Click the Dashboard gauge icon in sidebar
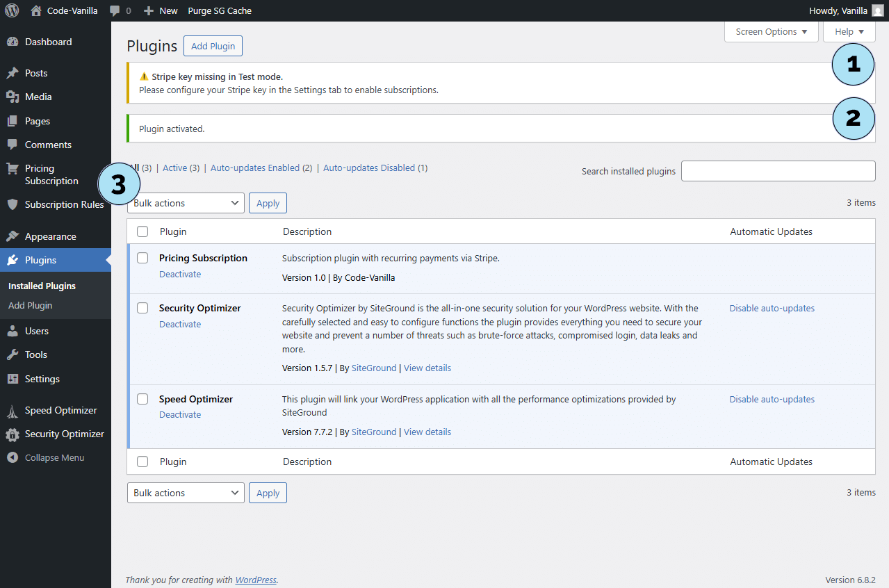This screenshot has height=588, width=889. pos(12,42)
